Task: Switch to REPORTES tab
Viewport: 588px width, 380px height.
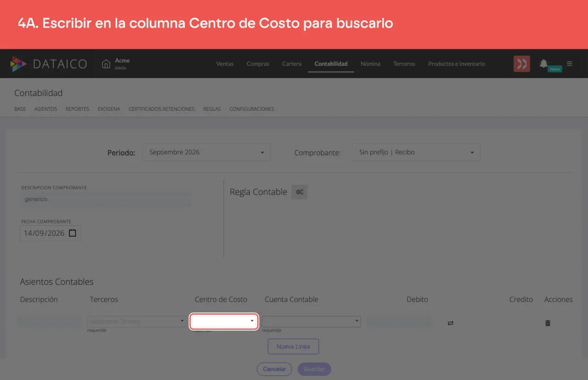Action: [77, 109]
